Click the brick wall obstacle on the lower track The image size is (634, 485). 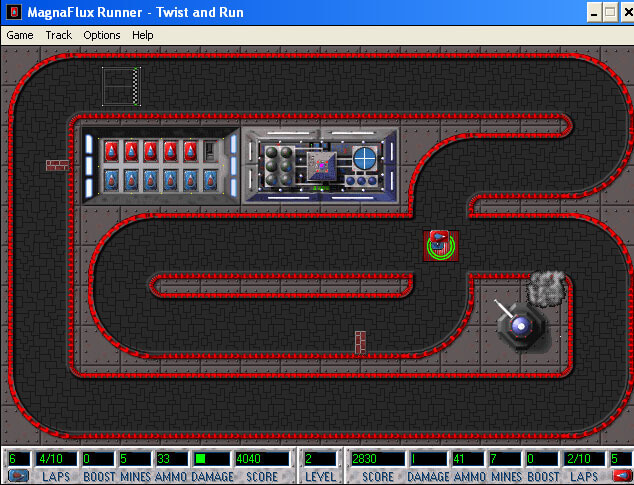(360, 342)
